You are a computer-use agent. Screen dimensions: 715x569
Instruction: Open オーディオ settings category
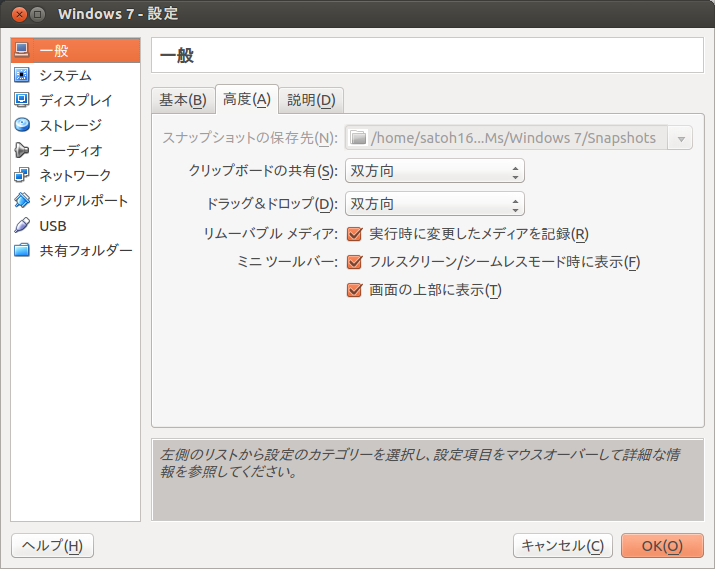(75, 150)
